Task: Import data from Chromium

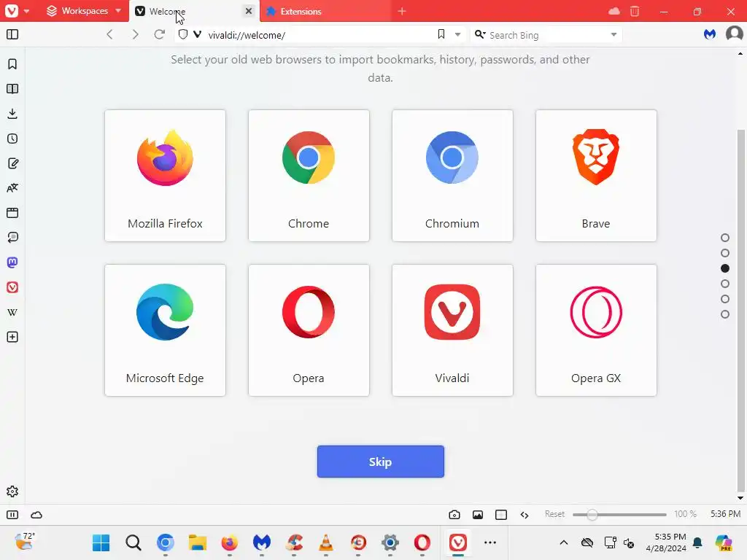Action: click(x=452, y=176)
